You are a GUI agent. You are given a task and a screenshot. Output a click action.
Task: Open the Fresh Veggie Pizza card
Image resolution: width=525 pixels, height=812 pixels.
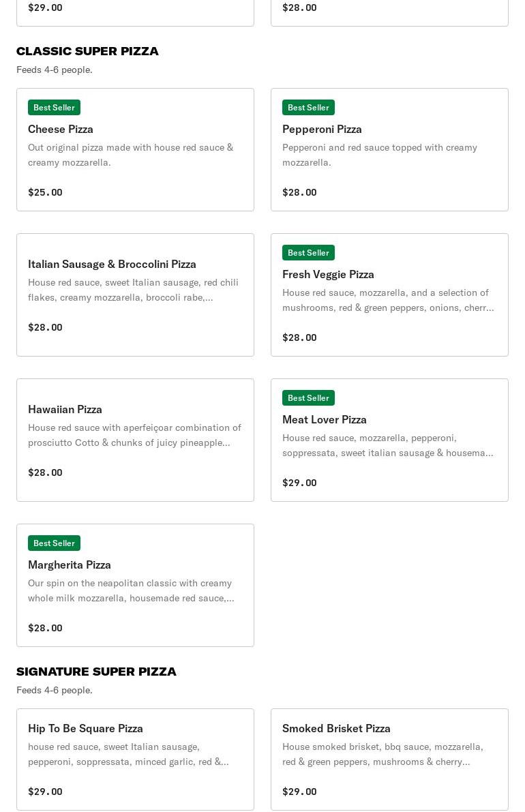(x=389, y=295)
